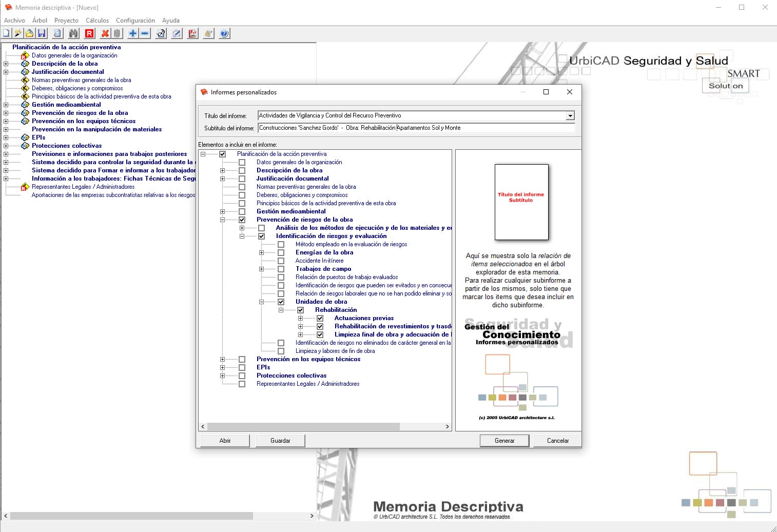777x532 pixels.
Task: Open the Proyecto menu
Action: (x=66, y=21)
